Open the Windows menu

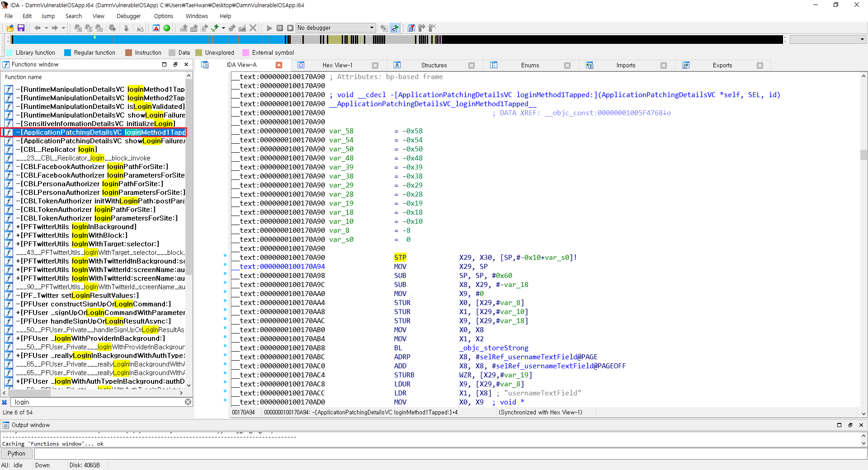click(x=197, y=16)
